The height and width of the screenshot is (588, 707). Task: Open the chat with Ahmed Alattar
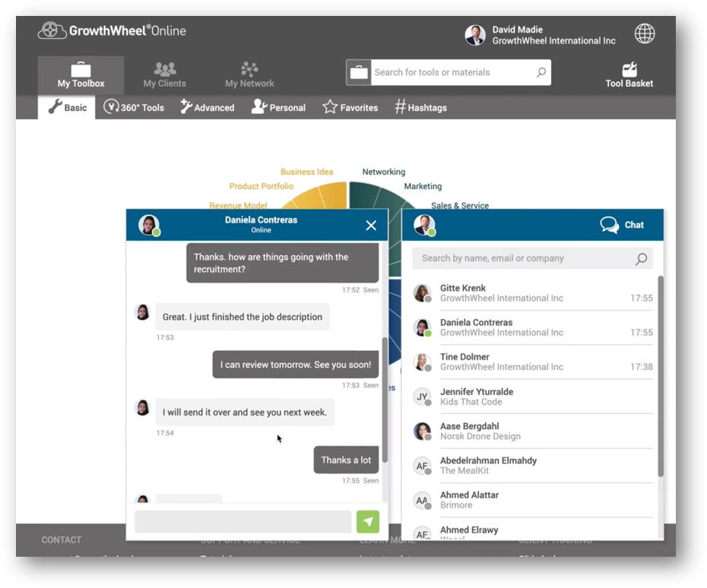532,500
